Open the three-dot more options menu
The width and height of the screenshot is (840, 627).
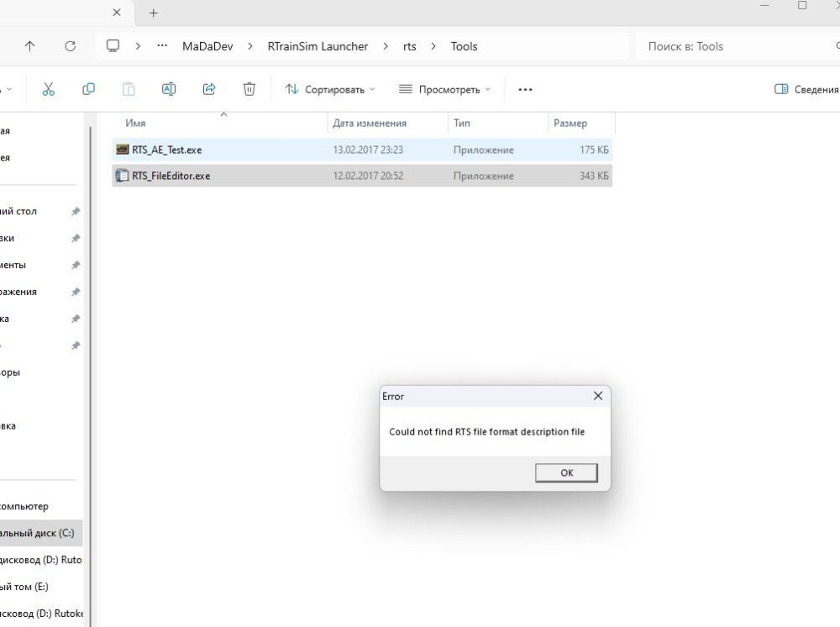tap(526, 89)
